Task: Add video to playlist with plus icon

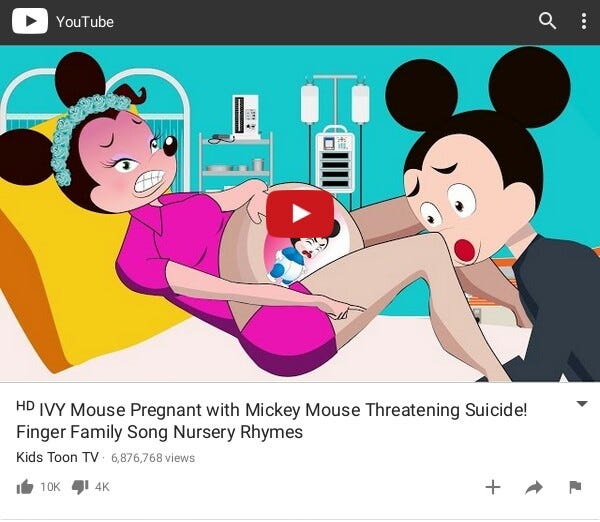Action: pyautogui.click(x=493, y=487)
